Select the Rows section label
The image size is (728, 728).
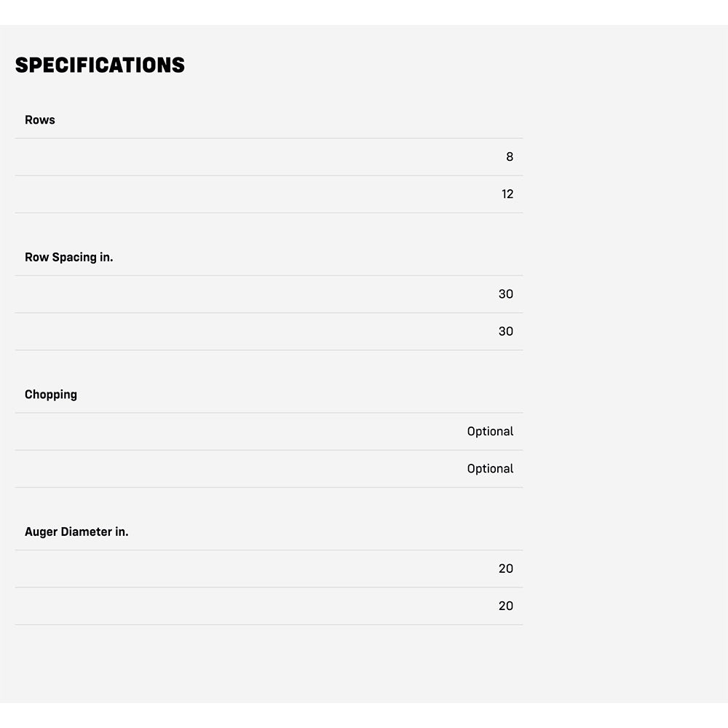(x=40, y=120)
